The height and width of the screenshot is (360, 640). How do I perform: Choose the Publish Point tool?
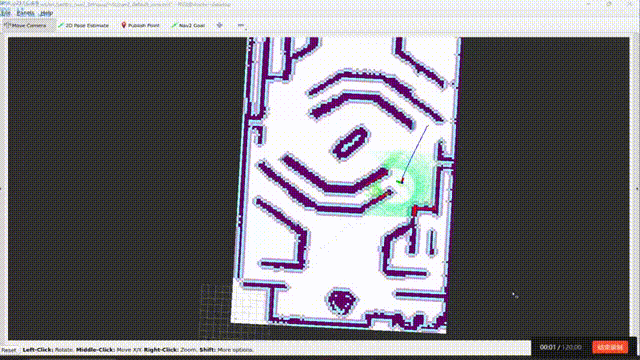click(x=140, y=25)
